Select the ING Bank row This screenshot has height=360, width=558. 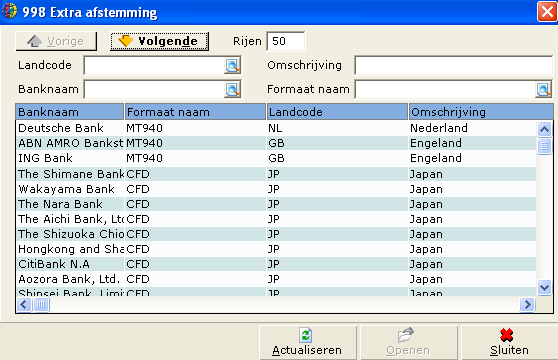(276, 158)
